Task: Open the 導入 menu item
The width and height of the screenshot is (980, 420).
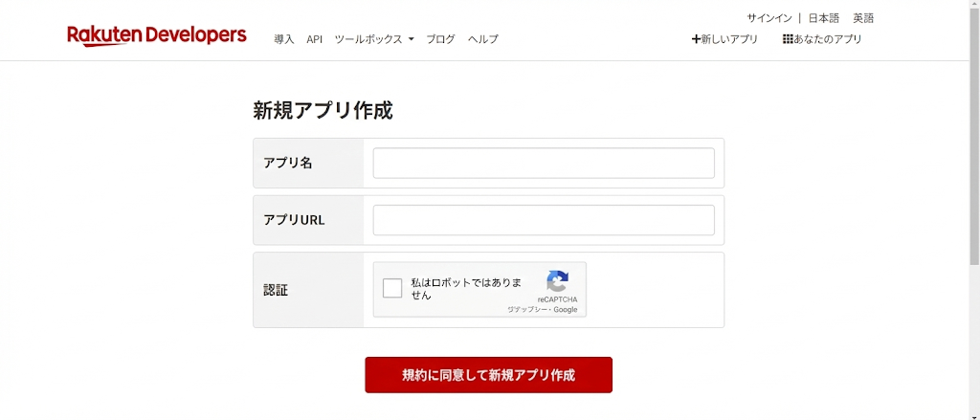Action: click(284, 39)
